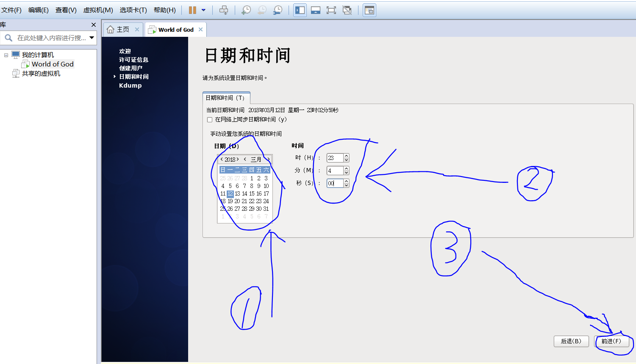636x364 pixels.
Task: Click 日期和时间 step in setup sidebar
Action: tap(134, 77)
